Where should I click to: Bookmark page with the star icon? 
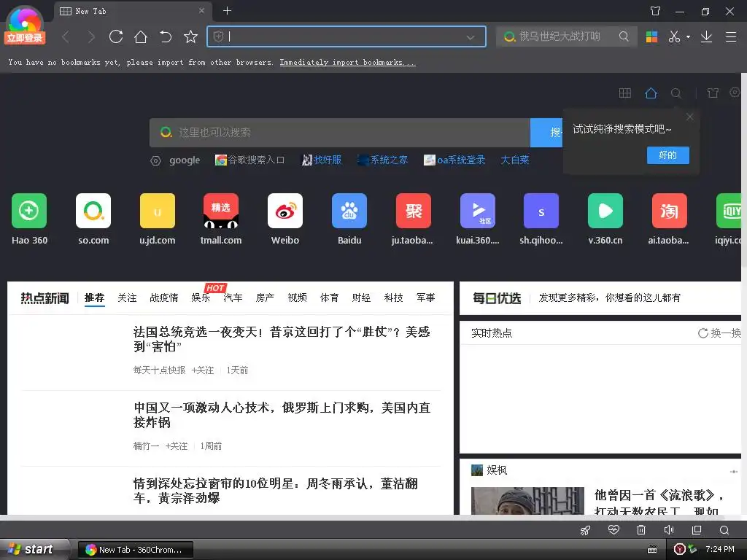click(x=190, y=36)
